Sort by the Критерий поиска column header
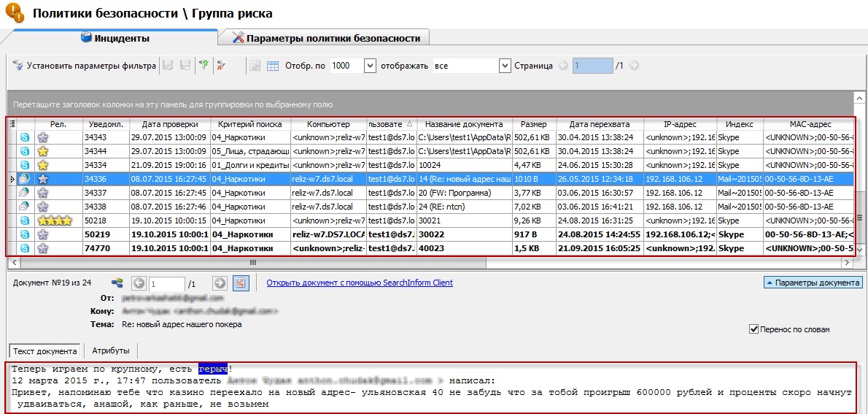The image size is (868, 414). tap(250, 124)
